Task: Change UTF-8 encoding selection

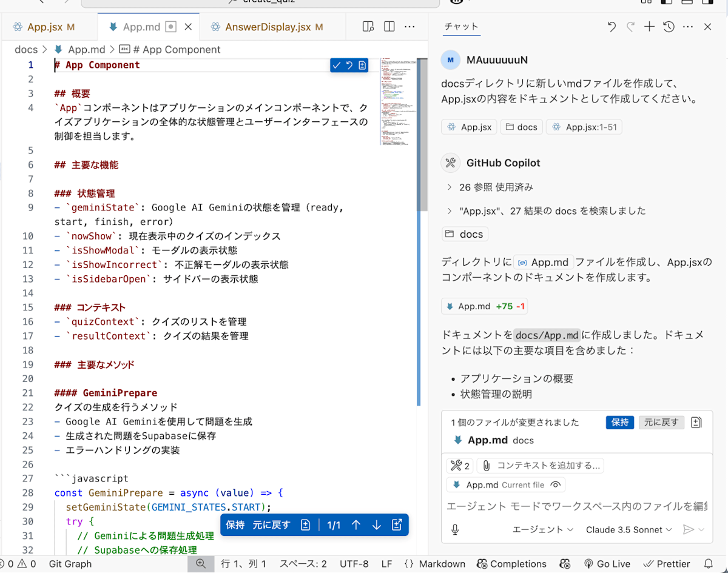Action: [x=354, y=564]
